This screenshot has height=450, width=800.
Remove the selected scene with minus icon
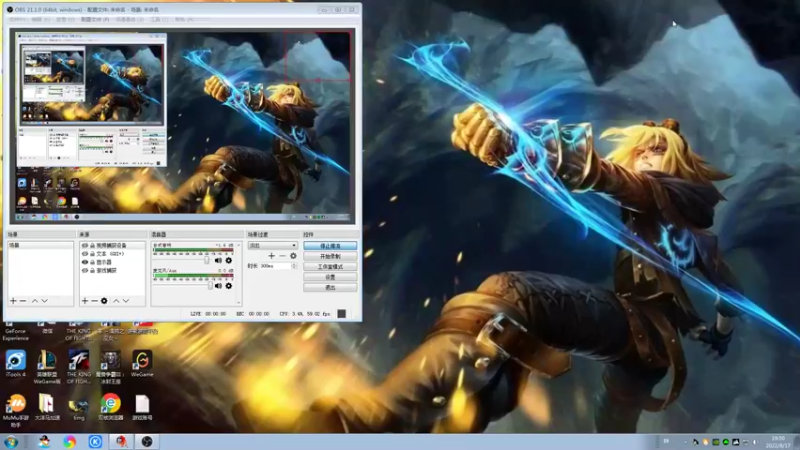(x=22, y=301)
